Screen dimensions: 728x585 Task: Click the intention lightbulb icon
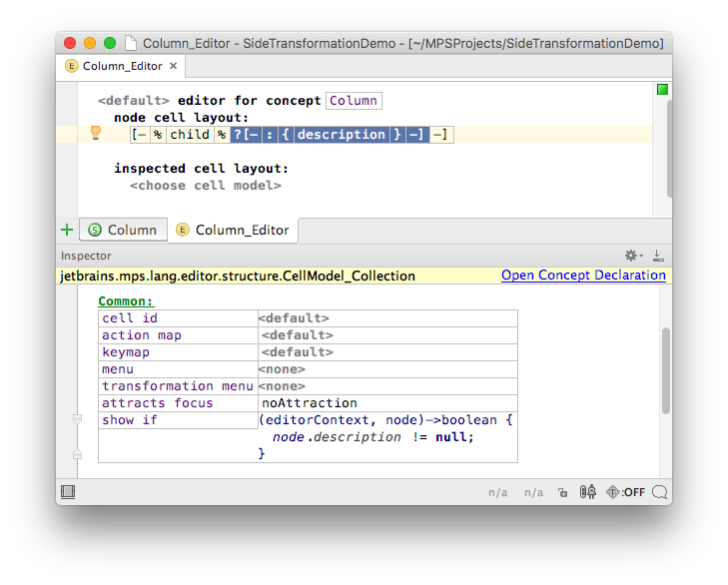pyautogui.click(x=96, y=133)
